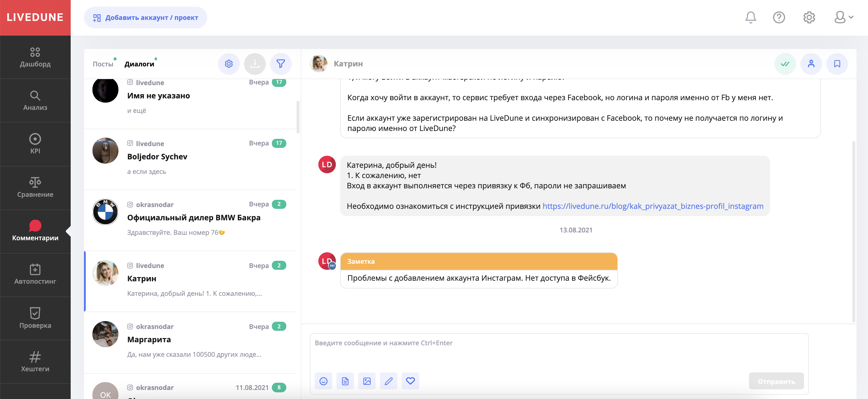868x399 pixels.
Task: Open the Официальный дилер BMW Бакра dialog
Action: click(190, 220)
